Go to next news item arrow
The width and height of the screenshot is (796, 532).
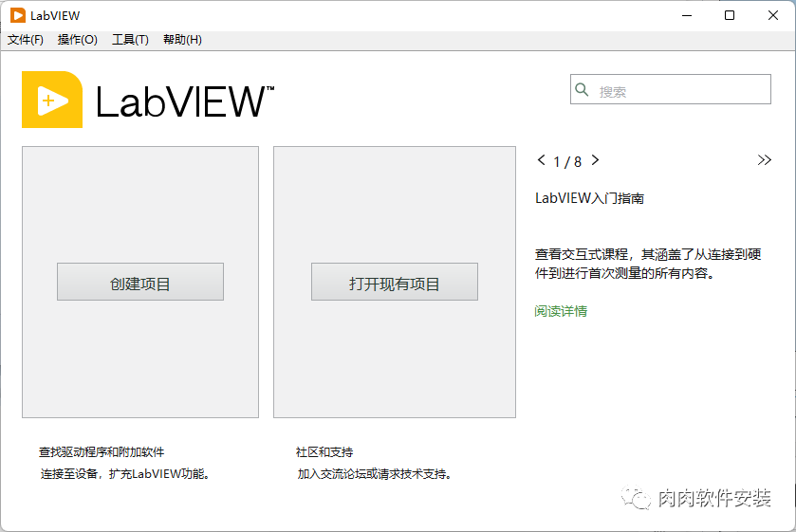pyautogui.click(x=596, y=160)
